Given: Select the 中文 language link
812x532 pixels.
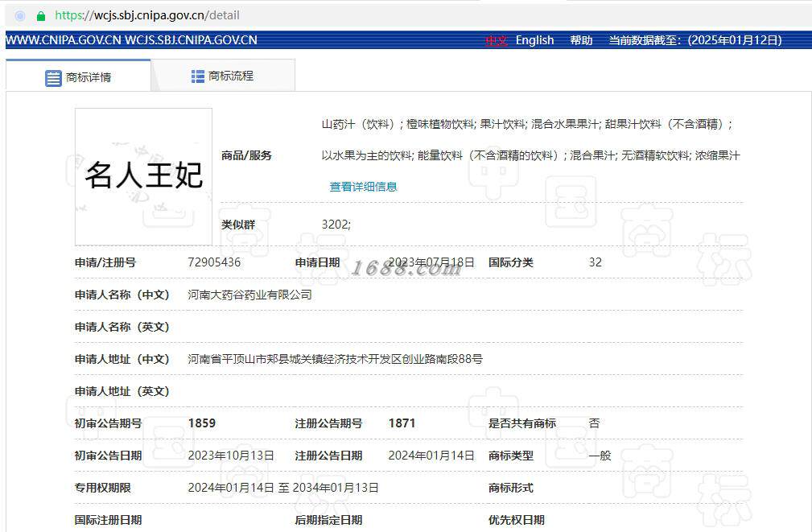Looking at the screenshot, I should (496, 40).
